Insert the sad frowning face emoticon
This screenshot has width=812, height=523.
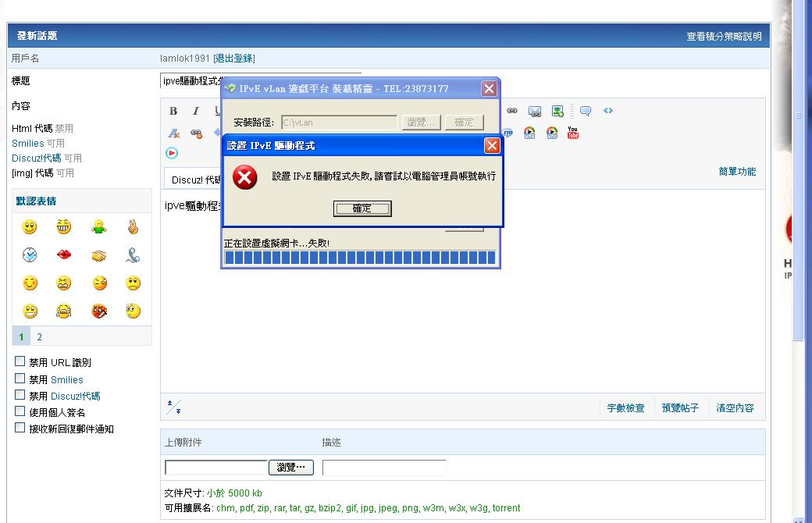click(133, 283)
